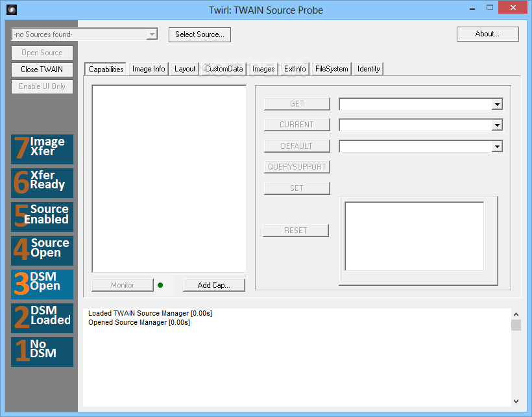Select the 4 Source Open state tile
Screen dimensions: 532x417
point(42,251)
